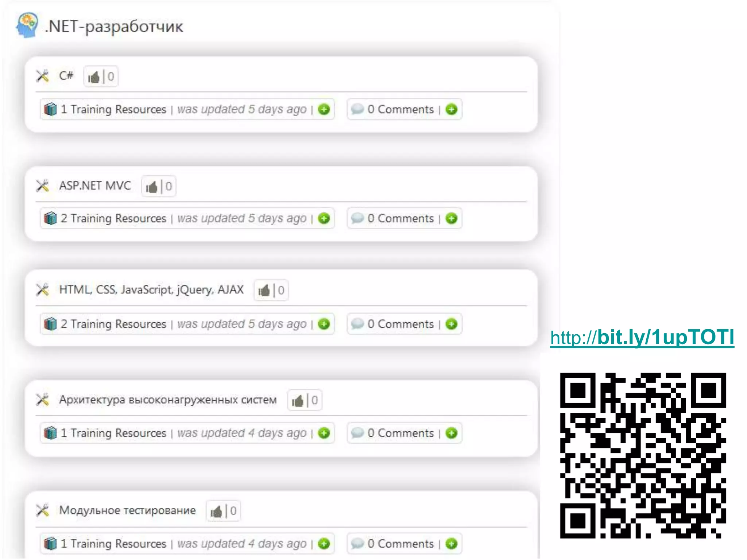The width and height of the screenshot is (747, 560).
Task: Click thumbs-up for HTML, CSS, JavaScript, jQuery, AJAX
Action: click(x=264, y=291)
